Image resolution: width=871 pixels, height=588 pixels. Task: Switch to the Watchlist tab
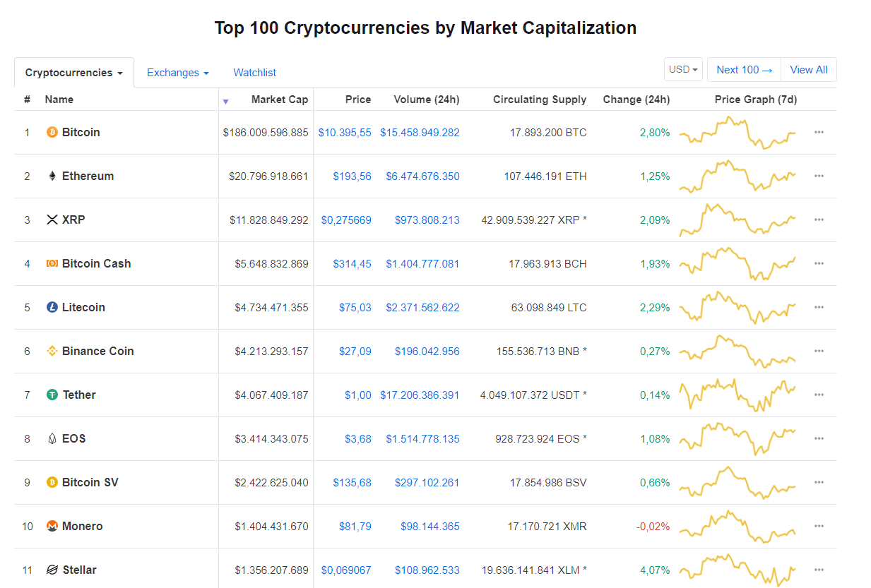254,73
